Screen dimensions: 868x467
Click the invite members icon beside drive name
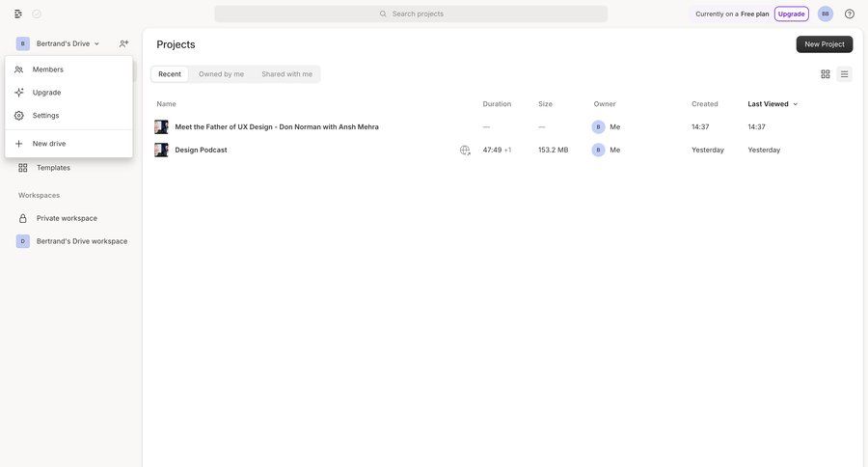(x=123, y=43)
